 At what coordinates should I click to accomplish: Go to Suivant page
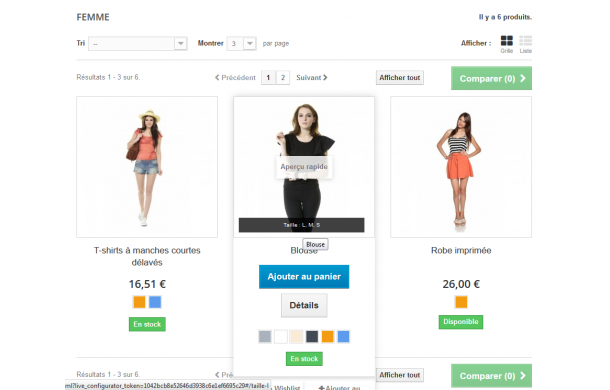click(312, 77)
